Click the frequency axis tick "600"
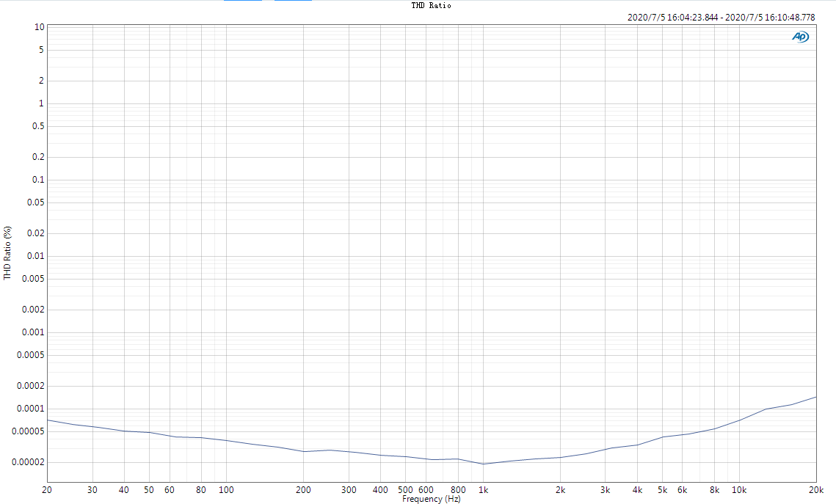The height and width of the screenshot is (504, 836). [x=426, y=489]
